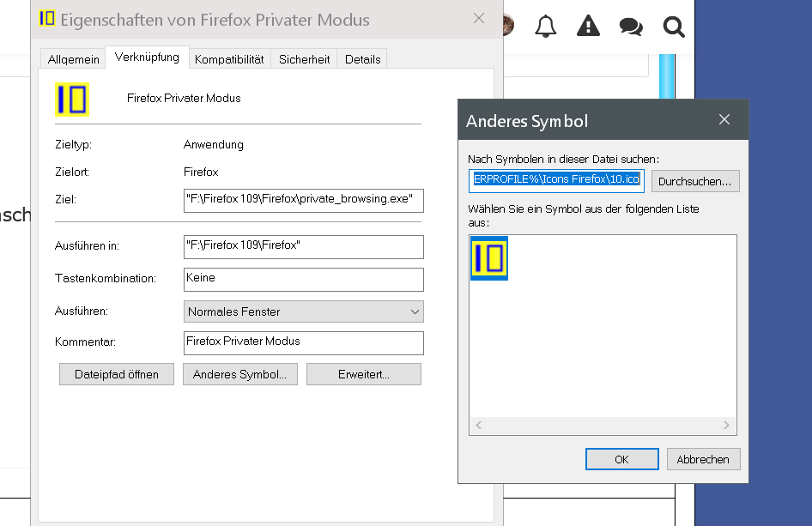Open the Kompatibilität tab

[x=229, y=59]
